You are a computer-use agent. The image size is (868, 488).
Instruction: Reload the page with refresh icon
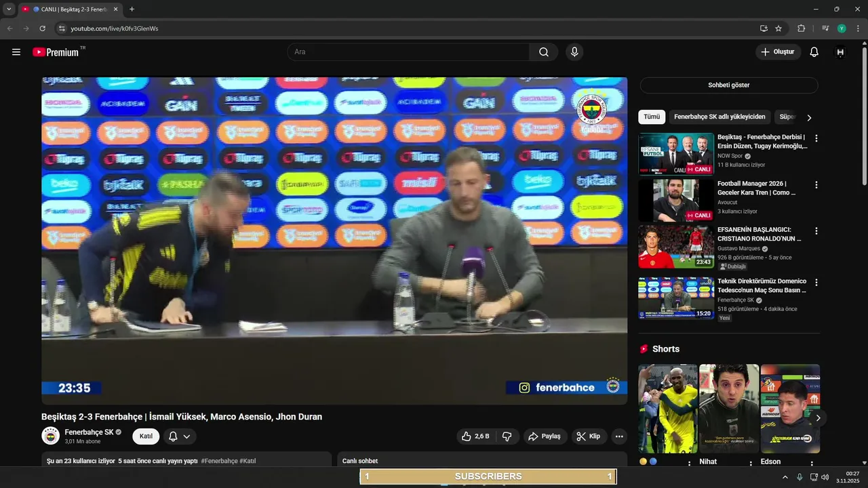(42, 28)
